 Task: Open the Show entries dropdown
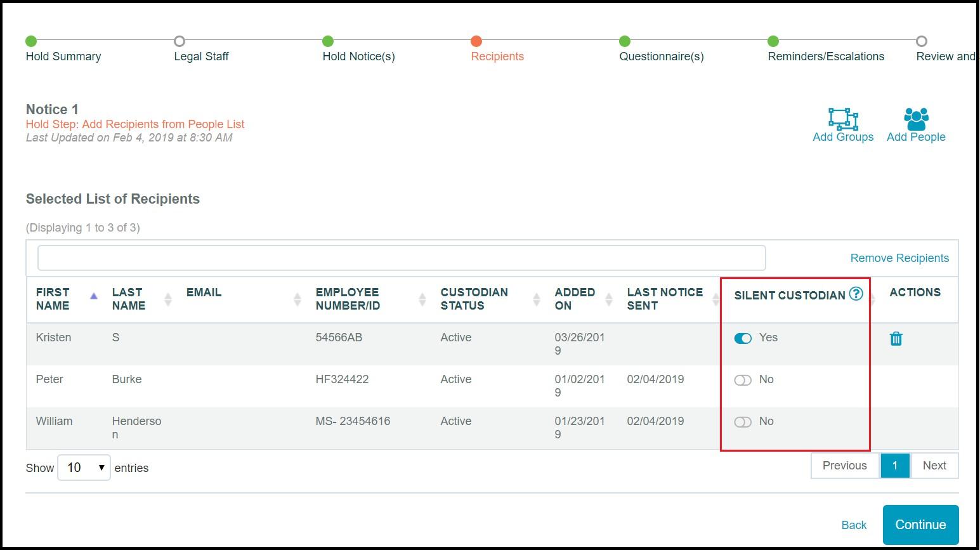point(84,468)
